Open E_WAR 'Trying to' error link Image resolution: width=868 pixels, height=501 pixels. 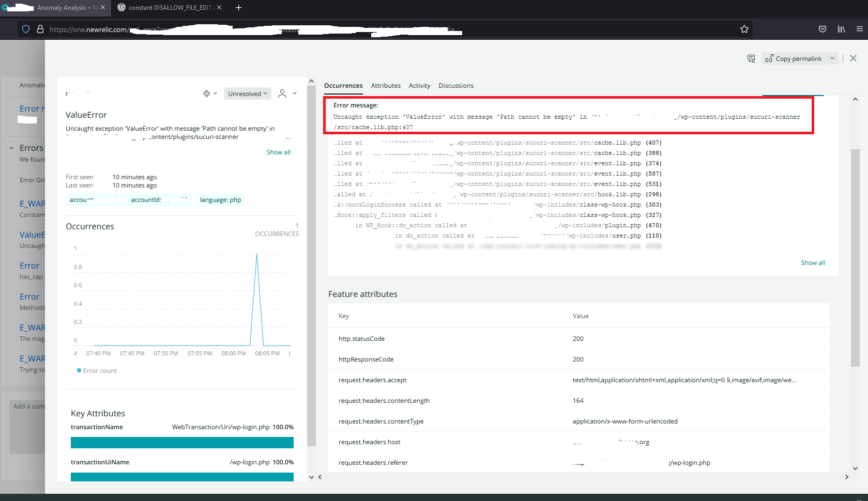click(x=32, y=358)
